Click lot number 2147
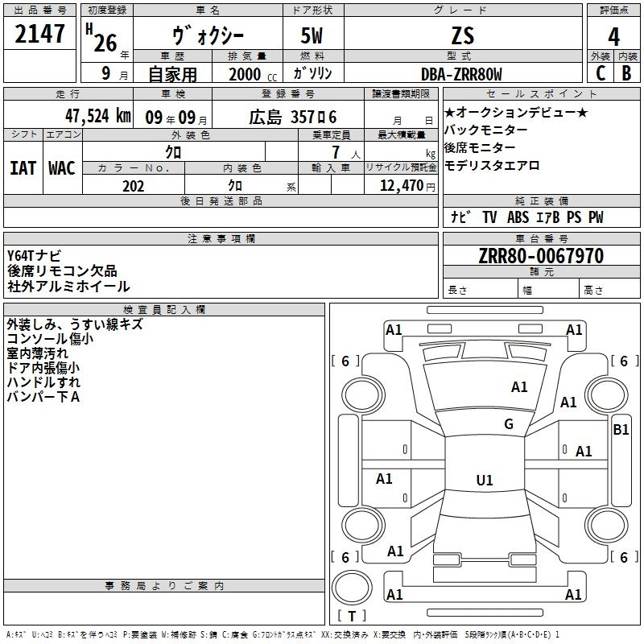The image size is (644, 644). 40,35
